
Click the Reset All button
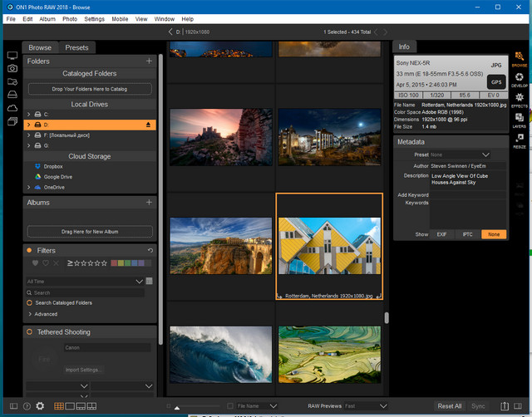(x=450, y=406)
